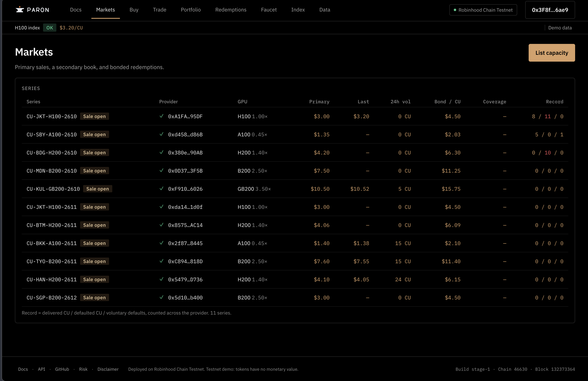Click the Demo data label
This screenshot has width=588, height=381.
click(560, 28)
